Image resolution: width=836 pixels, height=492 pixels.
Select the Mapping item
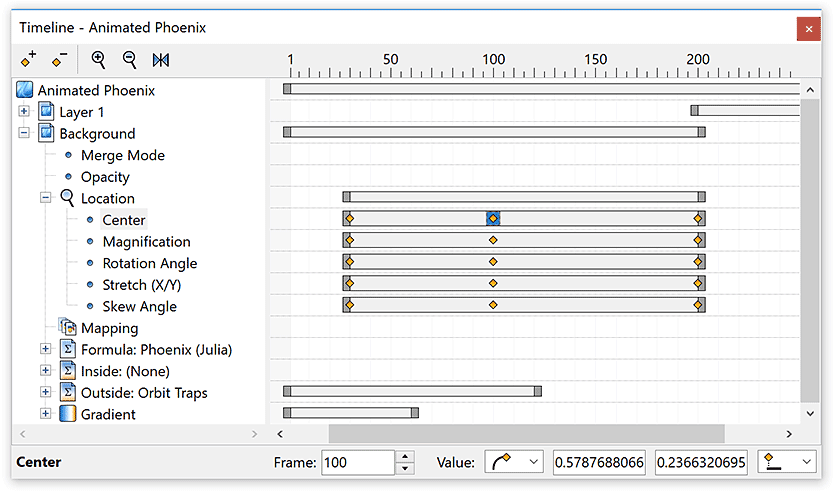point(109,328)
